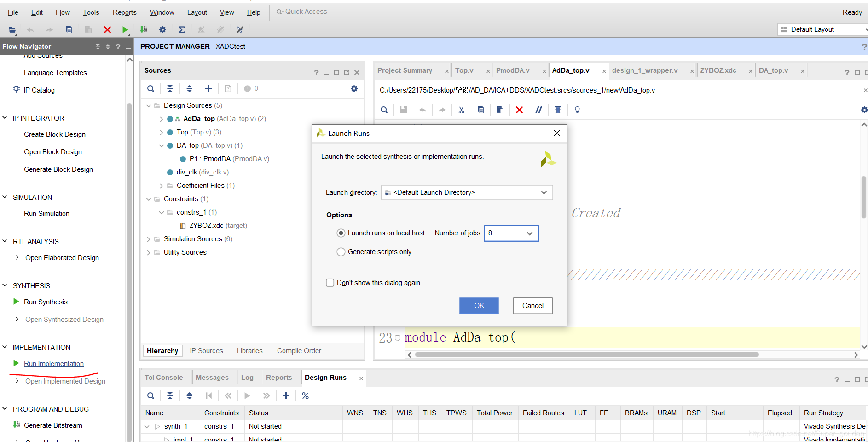
Task: Click OK in the Launch Runs dialog
Action: [x=479, y=306]
